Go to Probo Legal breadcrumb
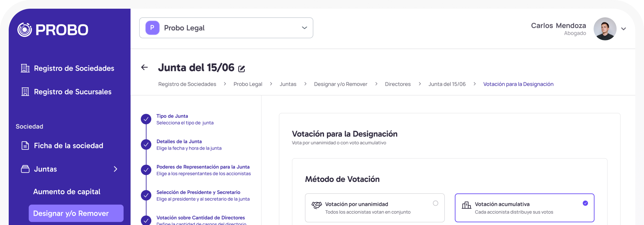This screenshot has height=225, width=644. 248,84
